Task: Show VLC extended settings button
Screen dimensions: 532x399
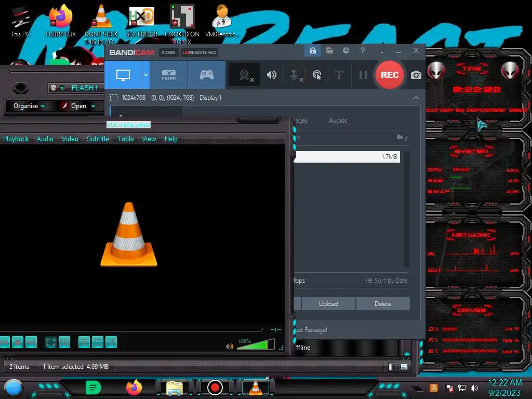Action: pos(64,342)
